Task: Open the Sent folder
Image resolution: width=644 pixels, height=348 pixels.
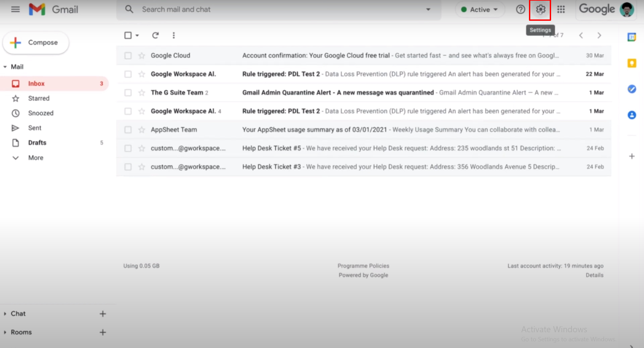Action: click(x=35, y=128)
